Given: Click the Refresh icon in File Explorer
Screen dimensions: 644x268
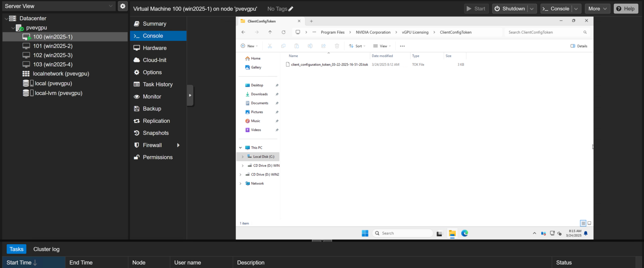Looking at the screenshot, I should (x=283, y=32).
